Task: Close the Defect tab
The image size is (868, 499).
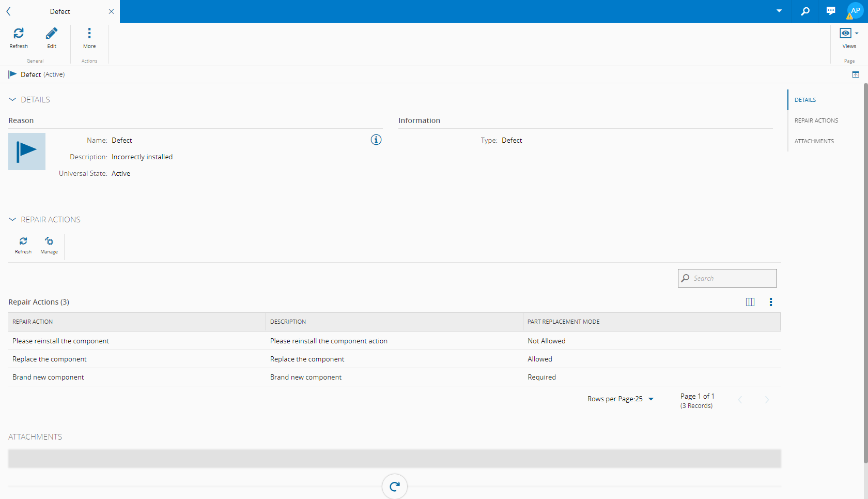Action: click(x=111, y=11)
